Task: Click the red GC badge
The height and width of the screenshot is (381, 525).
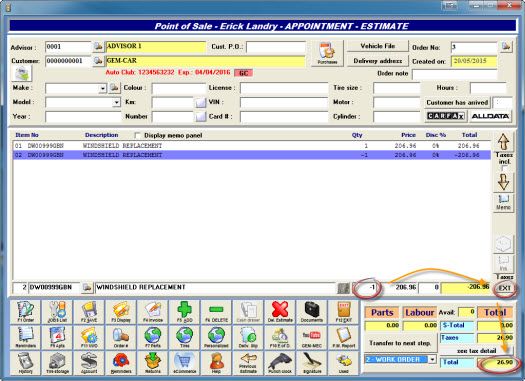Action: pyautogui.click(x=243, y=73)
